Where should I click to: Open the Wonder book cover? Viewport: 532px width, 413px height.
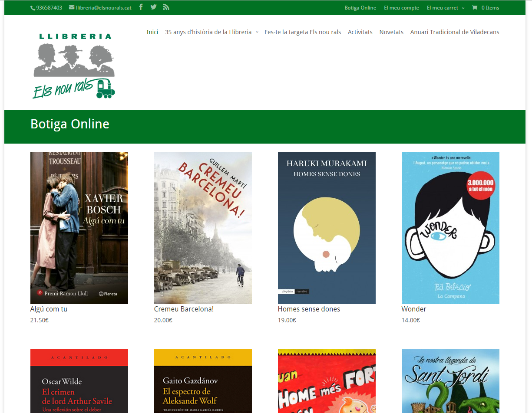click(450, 228)
